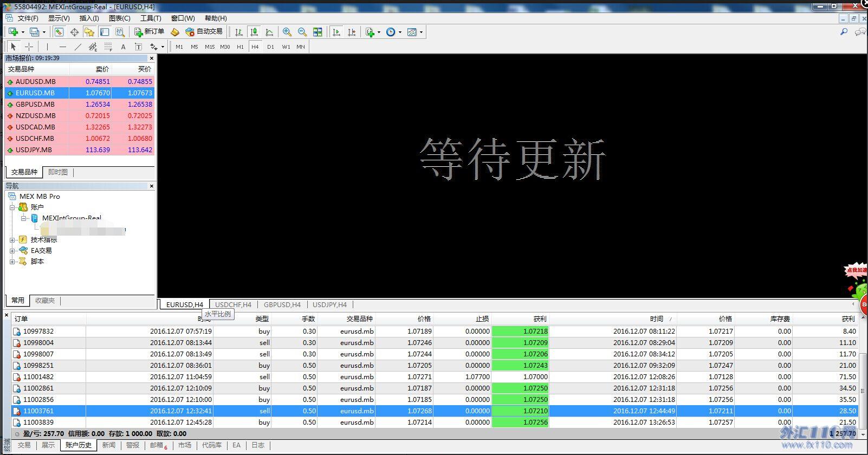Open the templates dropdown arrow
The width and height of the screenshot is (868, 455).
coord(421,32)
